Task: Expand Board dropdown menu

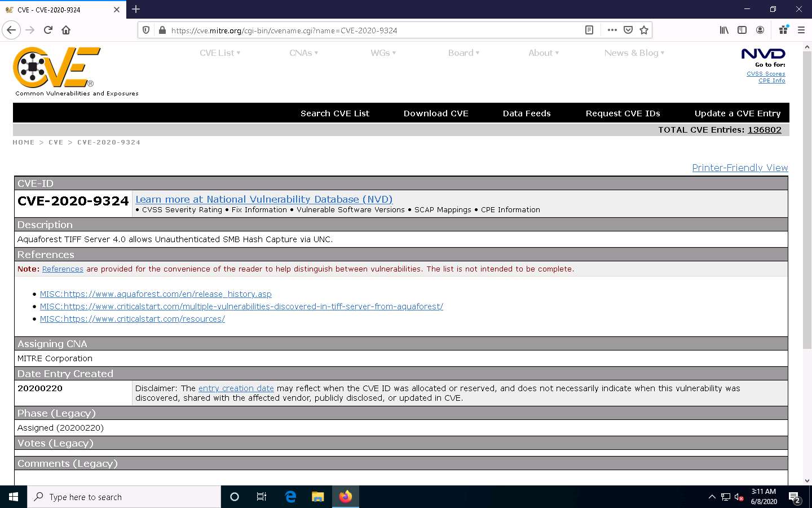Action: pyautogui.click(x=464, y=52)
